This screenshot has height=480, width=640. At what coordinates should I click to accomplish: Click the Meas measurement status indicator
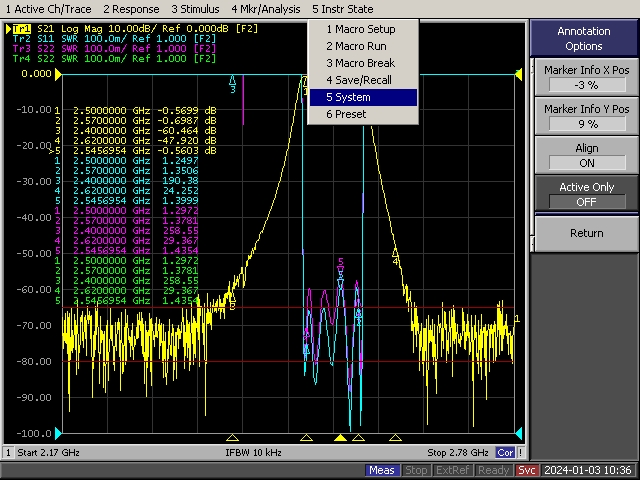click(x=381, y=470)
